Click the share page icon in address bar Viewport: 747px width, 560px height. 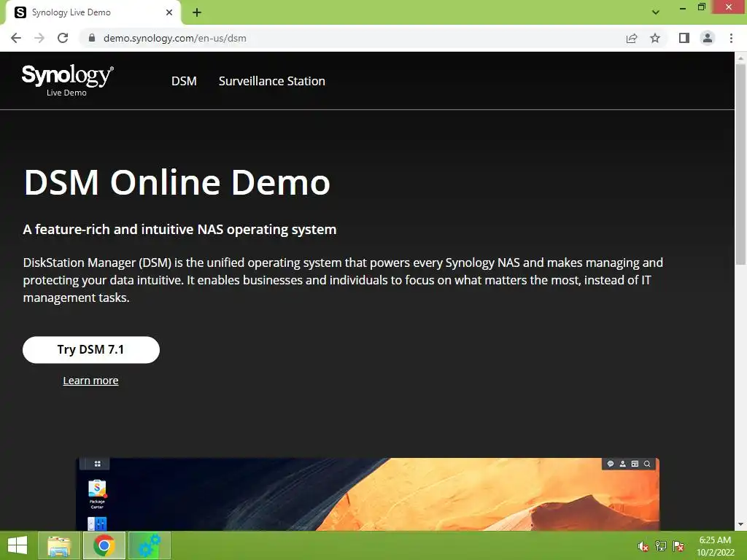(x=632, y=38)
